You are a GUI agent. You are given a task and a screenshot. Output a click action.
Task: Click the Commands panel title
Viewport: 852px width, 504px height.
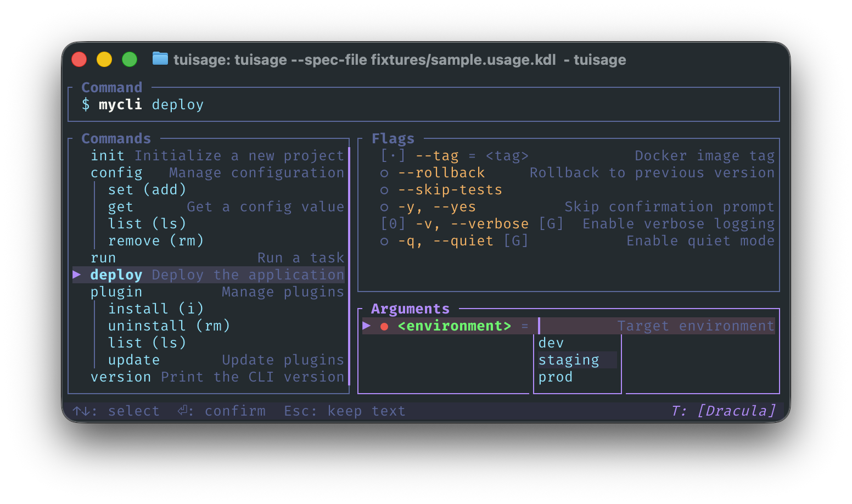point(116,139)
